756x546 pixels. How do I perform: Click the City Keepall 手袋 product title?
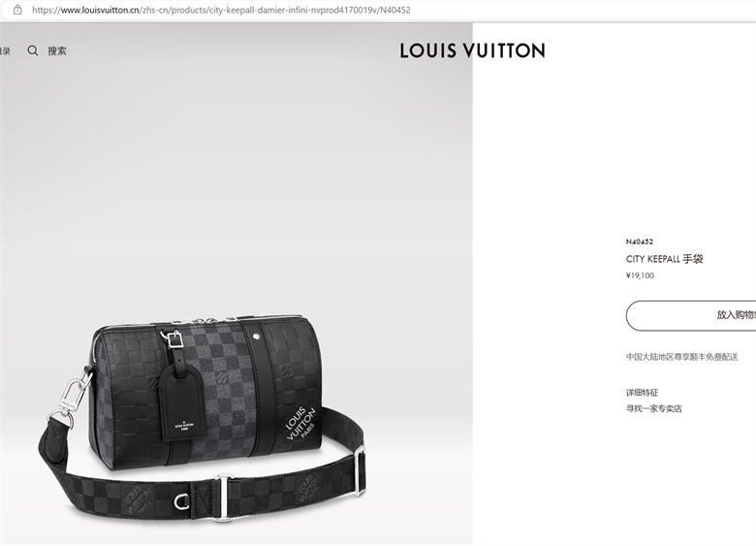click(664, 259)
